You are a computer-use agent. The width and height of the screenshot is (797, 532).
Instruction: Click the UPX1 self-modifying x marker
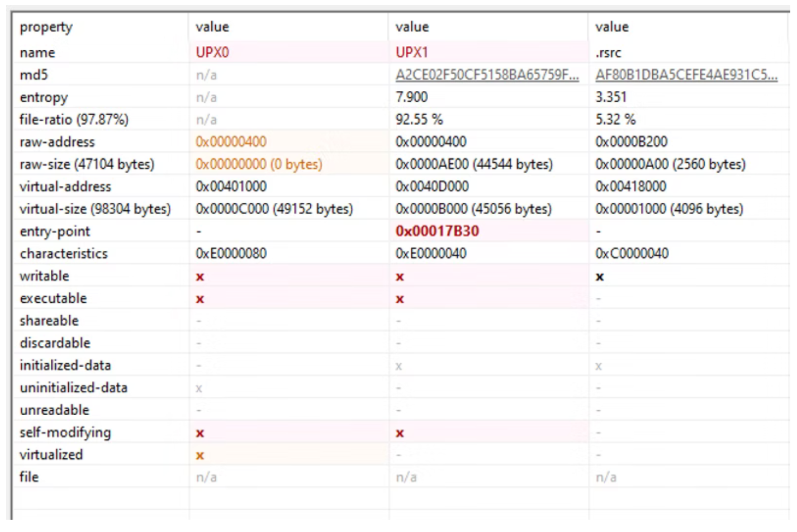(400, 433)
